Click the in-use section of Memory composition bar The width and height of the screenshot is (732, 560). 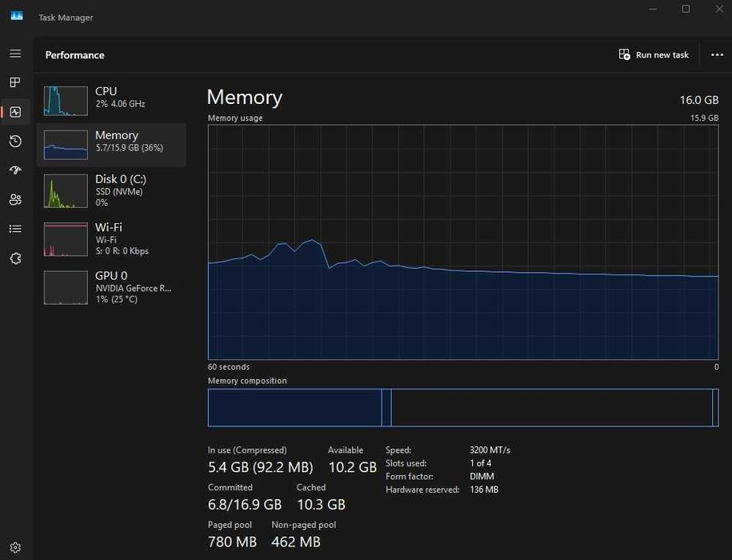tap(294, 407)
